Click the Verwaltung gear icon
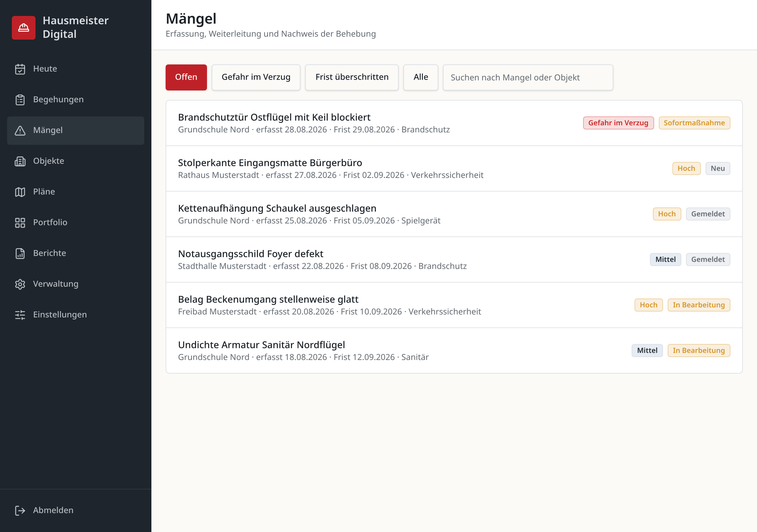Screen dimensions: 757x532 [20, 284]
